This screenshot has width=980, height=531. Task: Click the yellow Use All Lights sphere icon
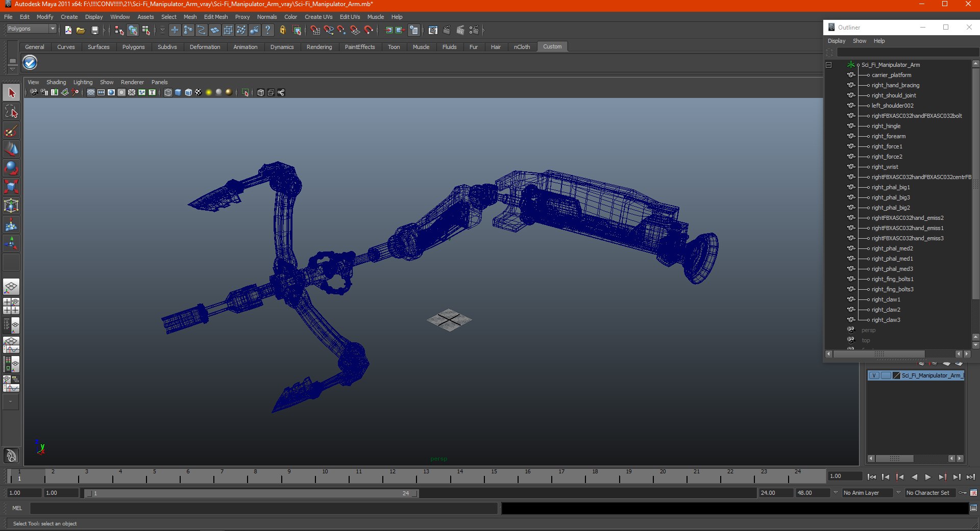point(208,92)
